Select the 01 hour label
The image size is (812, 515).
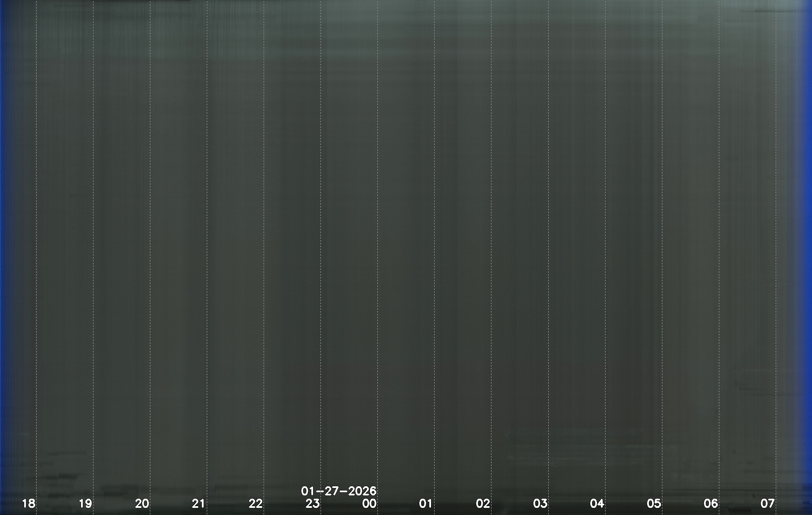pos(426,503)
